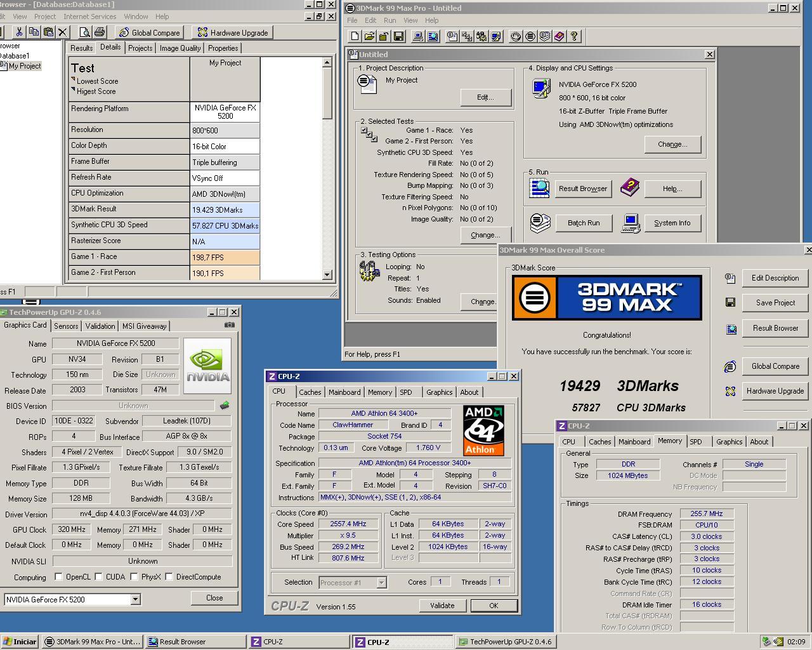812x650 pixels.
Task: Click Hardware Upgrade button in Result Browser toolbar
Action: pyautogui.click(x=233, y=32)
